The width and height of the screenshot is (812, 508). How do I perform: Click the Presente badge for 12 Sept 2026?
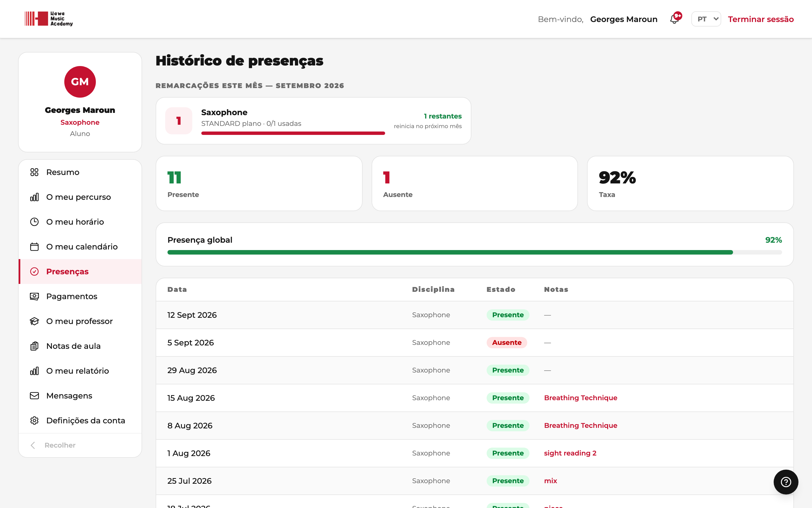(x=508, y=315)
